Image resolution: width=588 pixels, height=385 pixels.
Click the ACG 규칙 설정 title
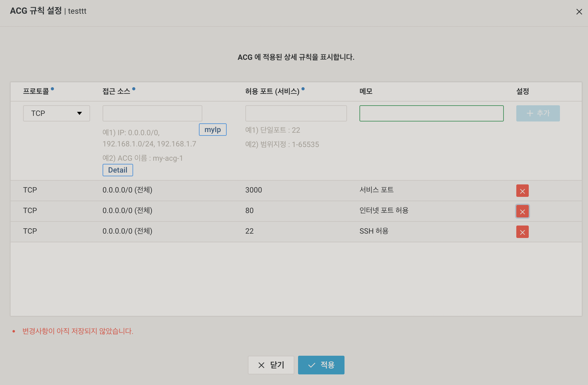pyautogui.click(x=36, y=11)
